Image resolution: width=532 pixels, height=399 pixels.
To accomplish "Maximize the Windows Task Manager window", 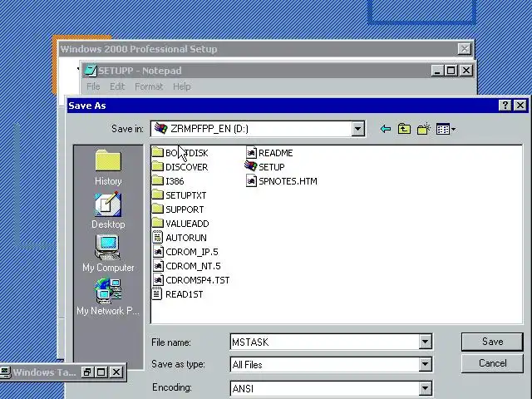I will point(101,372).
